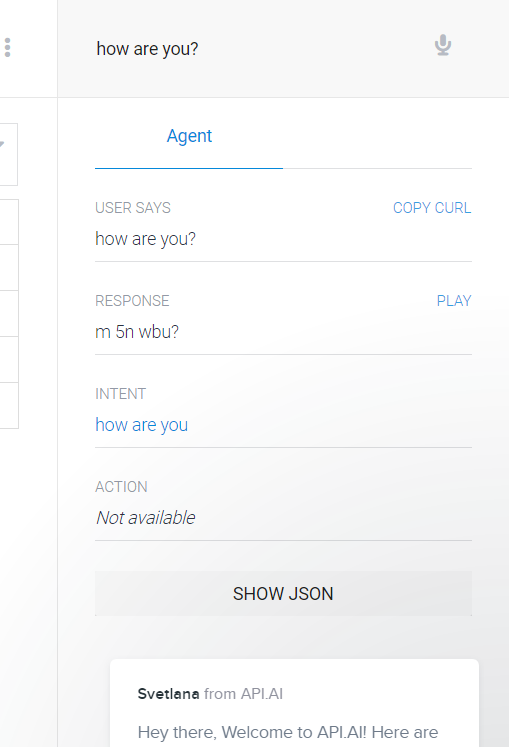This screenshot has width=509, height=747.
Task: Expand the dropdown arrow at left edge
Action: (2, 144)
